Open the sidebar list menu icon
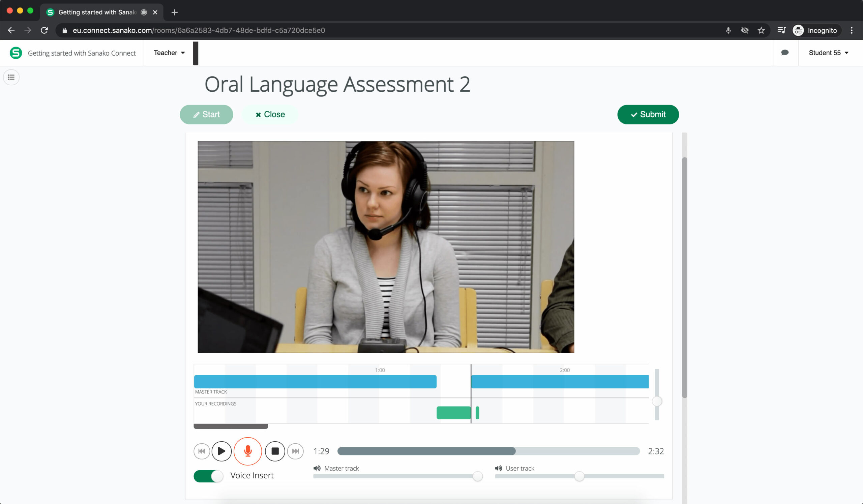 [11, 77]
